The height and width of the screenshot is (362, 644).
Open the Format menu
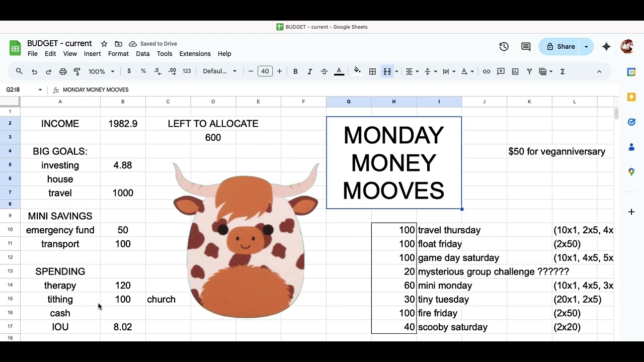coord(119,54)
